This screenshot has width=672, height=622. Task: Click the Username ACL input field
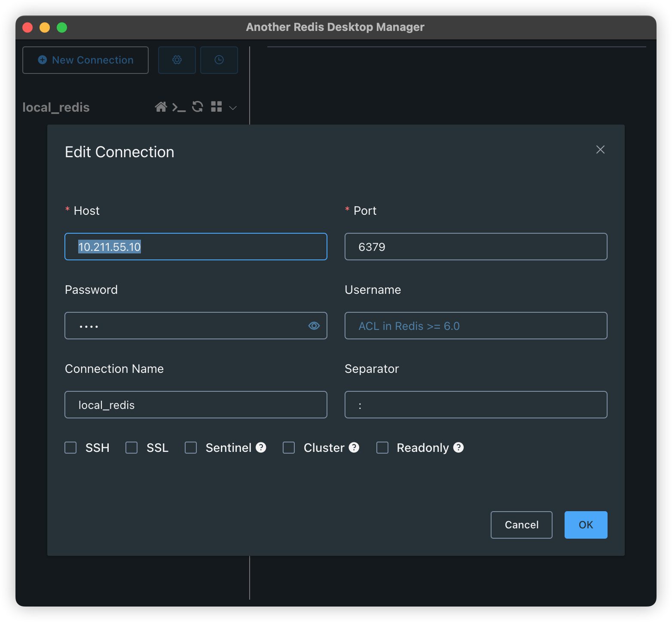476,326
